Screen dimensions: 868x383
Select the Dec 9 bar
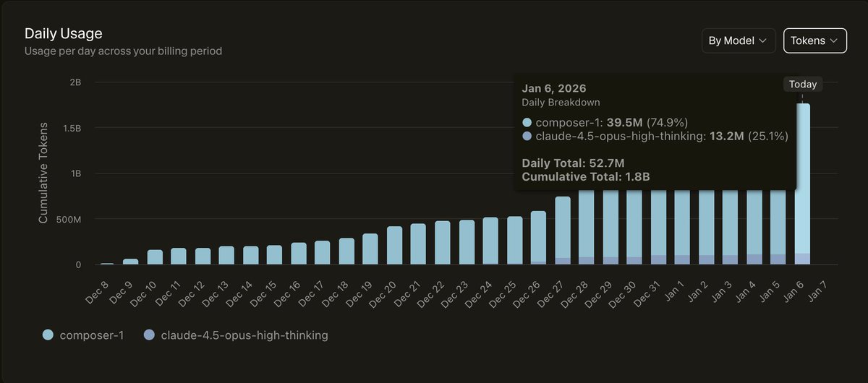coord(131,262)
